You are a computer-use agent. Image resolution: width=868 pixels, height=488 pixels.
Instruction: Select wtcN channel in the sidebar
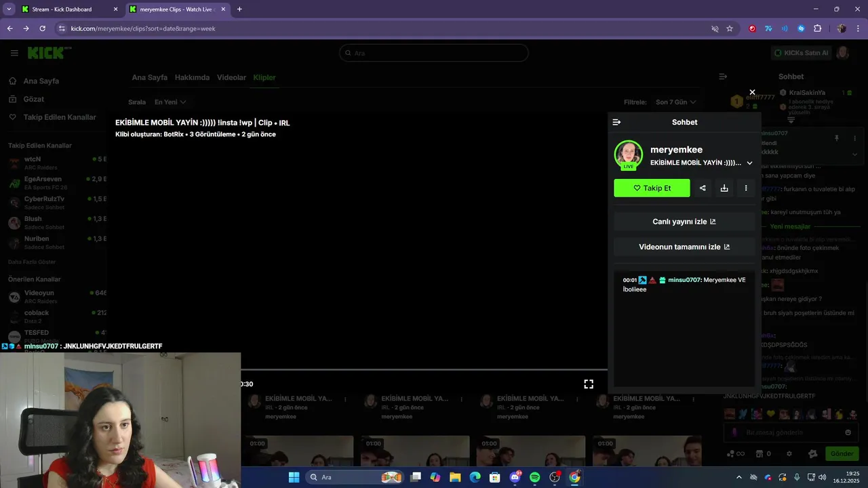click(57, 163)
